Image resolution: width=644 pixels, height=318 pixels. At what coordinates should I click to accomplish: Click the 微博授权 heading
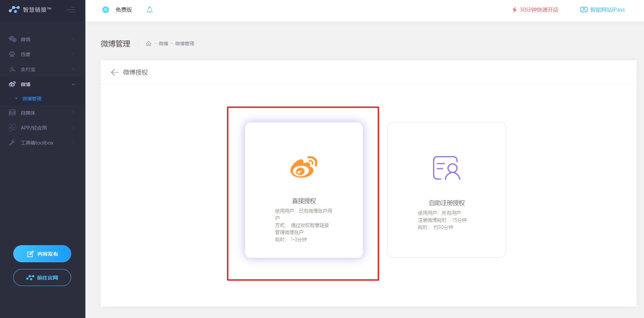135,72
